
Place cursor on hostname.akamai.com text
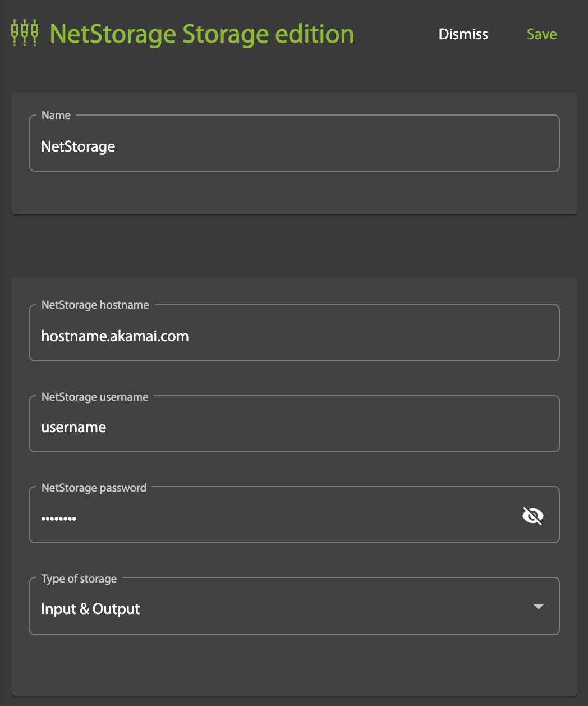coord(115,336)
